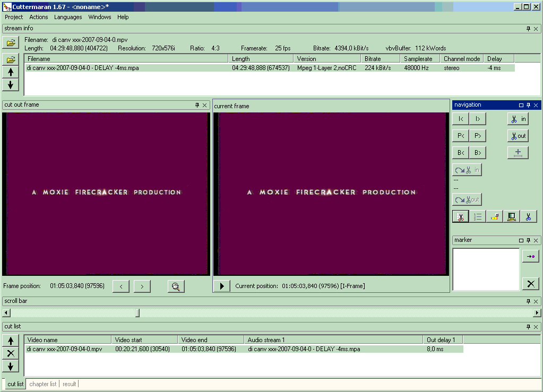Pin the scroll bar panel
543x392 pixels.
point(528,302)
